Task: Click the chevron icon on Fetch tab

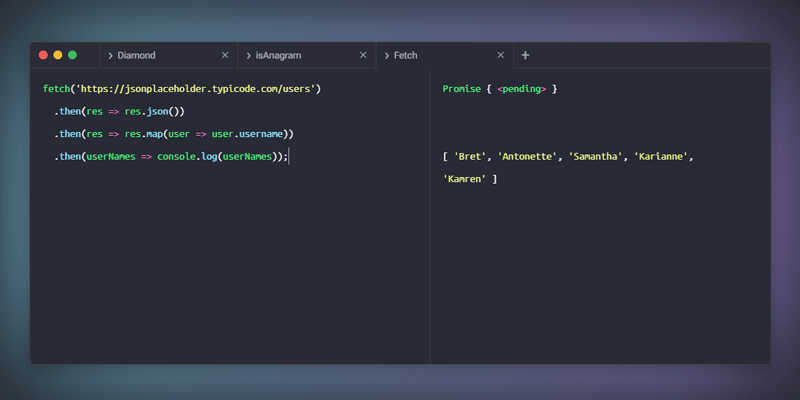Action: click(x=386, y=56)
